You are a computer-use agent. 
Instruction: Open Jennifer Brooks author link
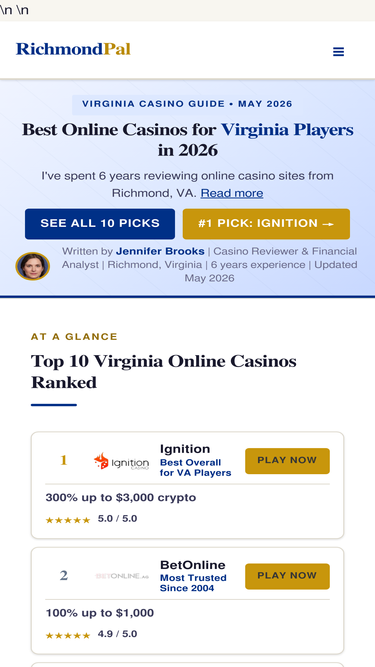160,251
